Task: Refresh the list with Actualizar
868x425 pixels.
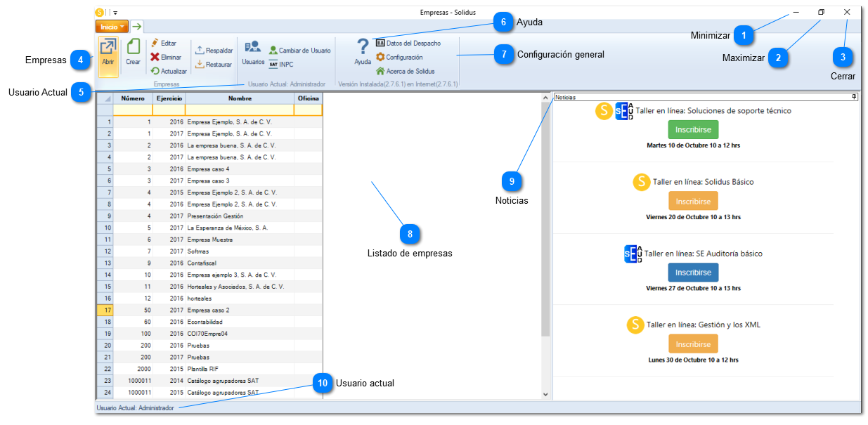Action: [169, 71]
